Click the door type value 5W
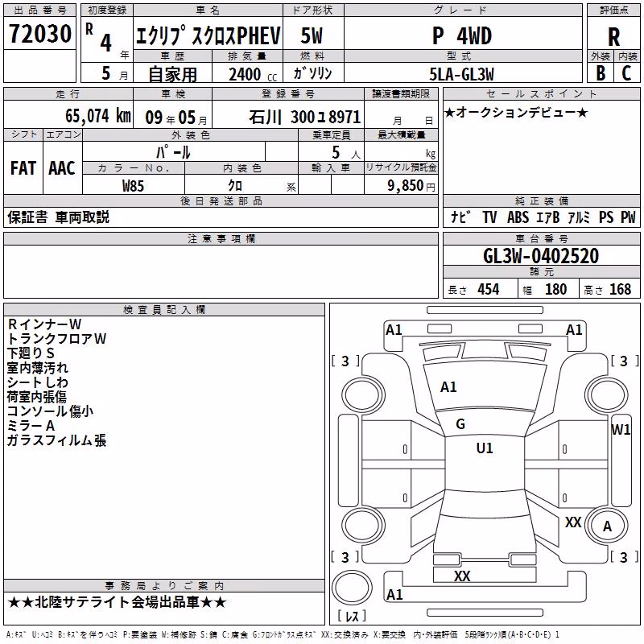644x644 pixels. 312,35
